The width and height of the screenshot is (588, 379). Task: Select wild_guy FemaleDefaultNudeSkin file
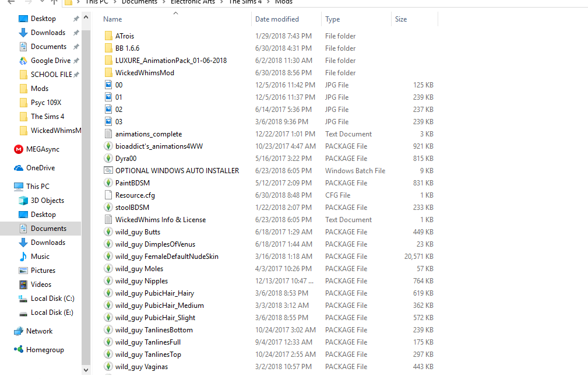point(167,257)
